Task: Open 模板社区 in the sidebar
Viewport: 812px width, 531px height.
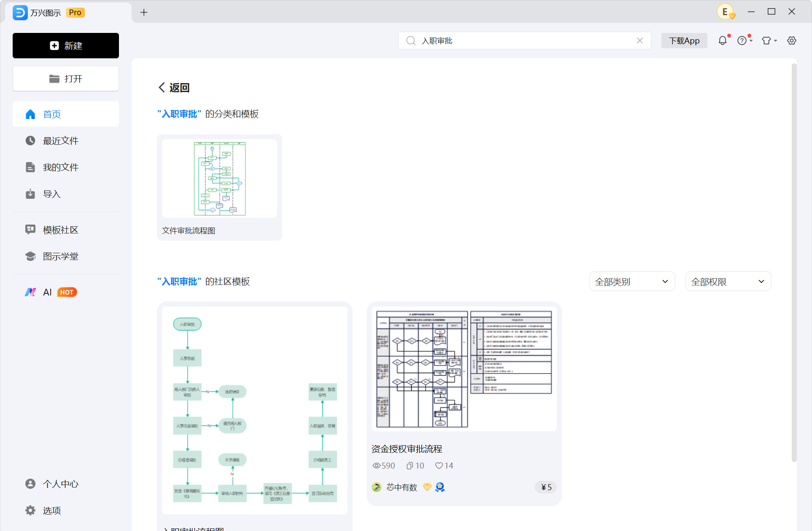Action: (x=66, y=230)
